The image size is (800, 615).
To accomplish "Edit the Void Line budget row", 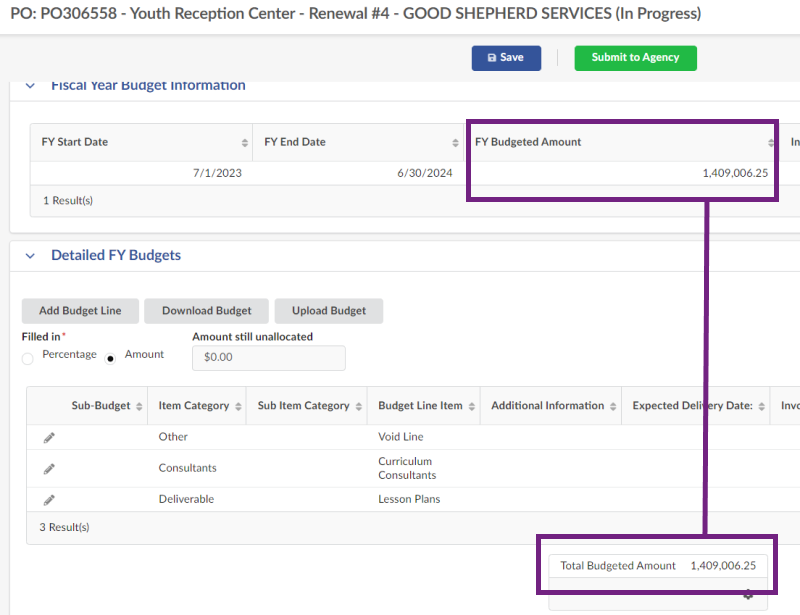I will pos(49,437).
